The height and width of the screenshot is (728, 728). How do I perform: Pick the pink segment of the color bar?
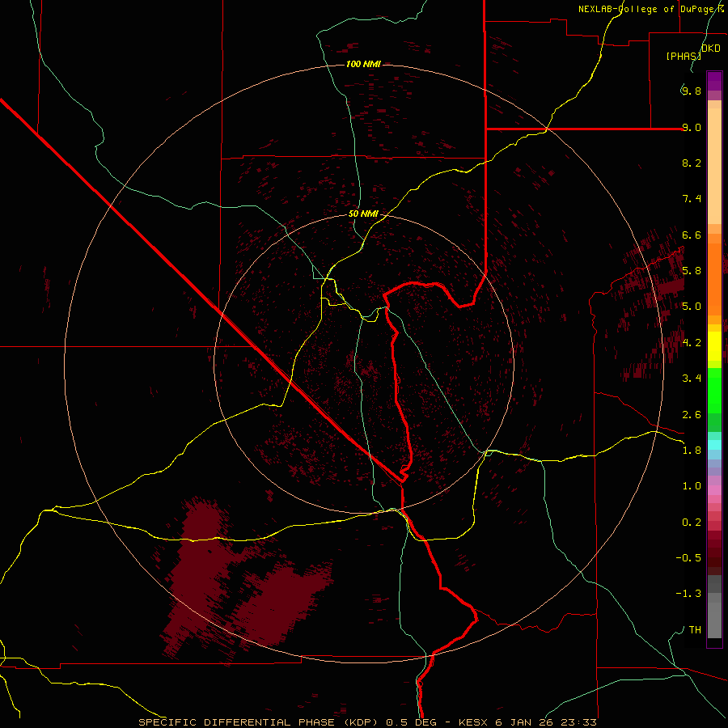tap(714, 490)
